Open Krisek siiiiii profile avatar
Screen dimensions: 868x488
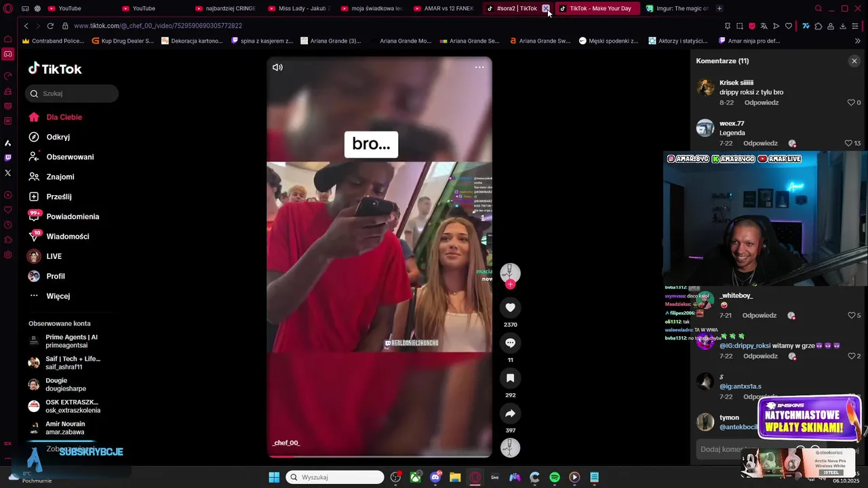pyautogui.click(x=705, y=87)
